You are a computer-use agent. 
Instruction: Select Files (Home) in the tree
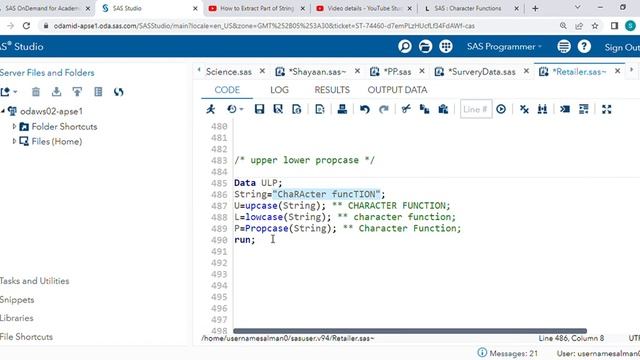tap(56, 142)
